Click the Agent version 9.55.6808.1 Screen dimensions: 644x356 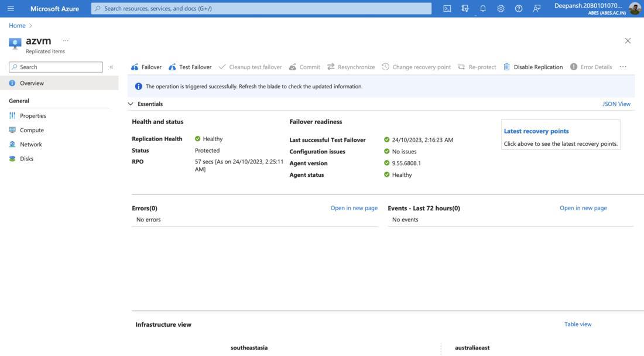406,163
